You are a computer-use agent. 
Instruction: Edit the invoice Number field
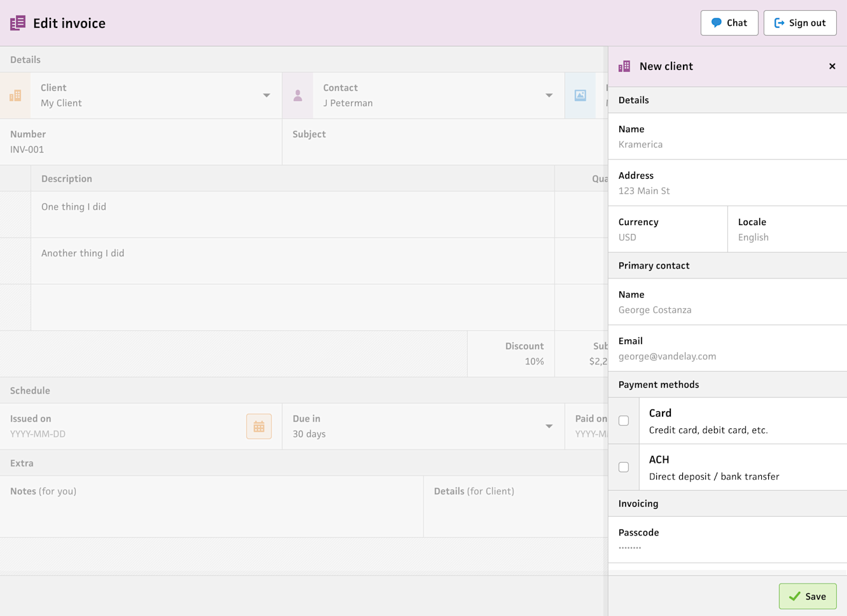tap(141, 142)
